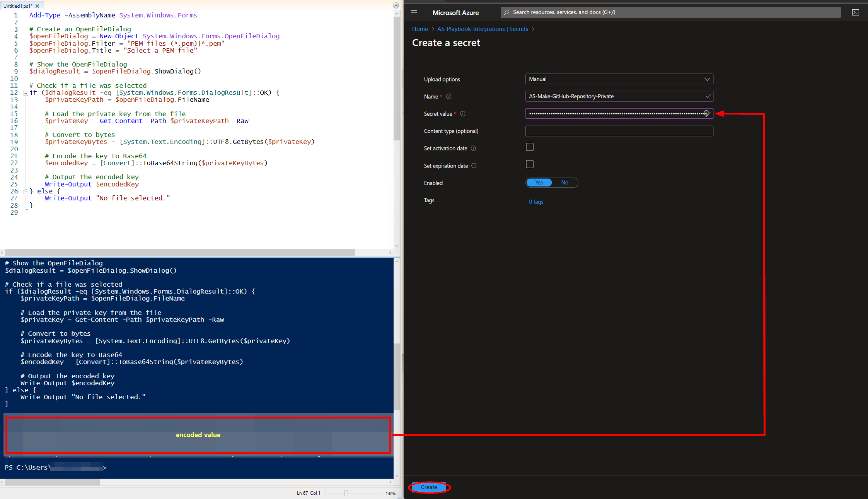Screen dimensions: 868x499
Task: Close the Untitled1.ps1 tab
Action: [x=38, y=6]
